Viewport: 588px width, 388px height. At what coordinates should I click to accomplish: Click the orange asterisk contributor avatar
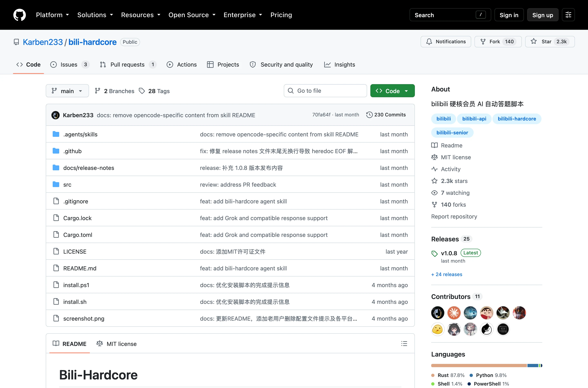(454, 313)
